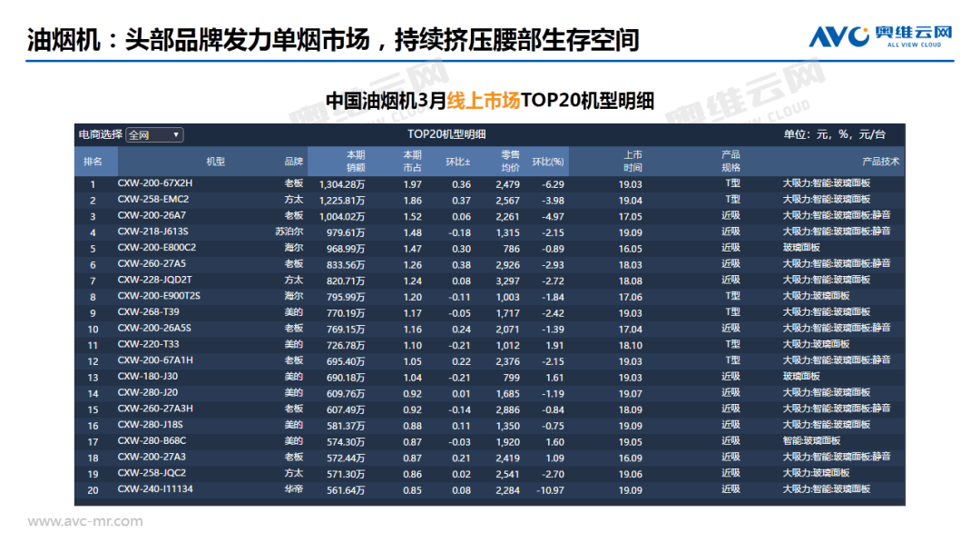Screen dimensions: 980x552
Task: Click average price 2,926
Action: click(x=507, y=265)
